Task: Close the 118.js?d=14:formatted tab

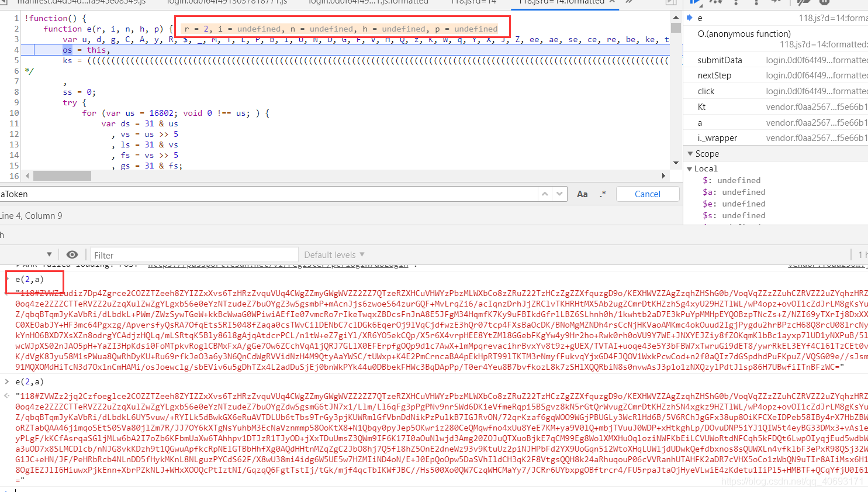Action: [612, 2]
